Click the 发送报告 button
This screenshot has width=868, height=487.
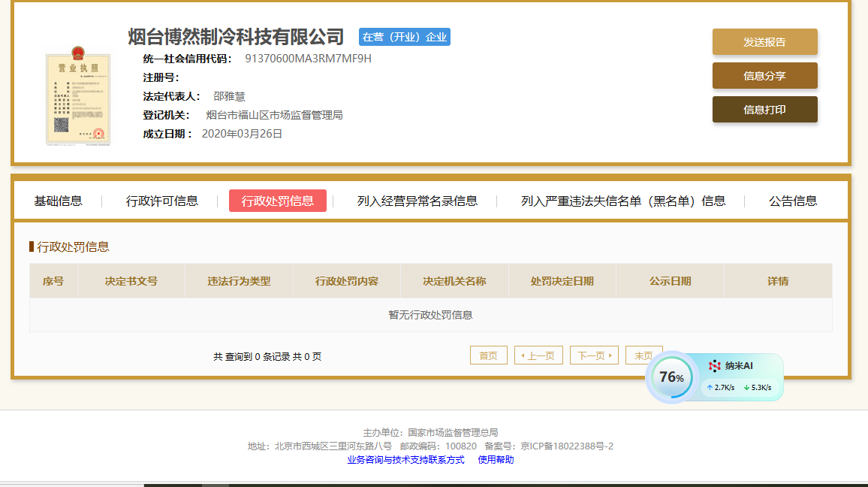pyautogui.click(x=764, y=41)
